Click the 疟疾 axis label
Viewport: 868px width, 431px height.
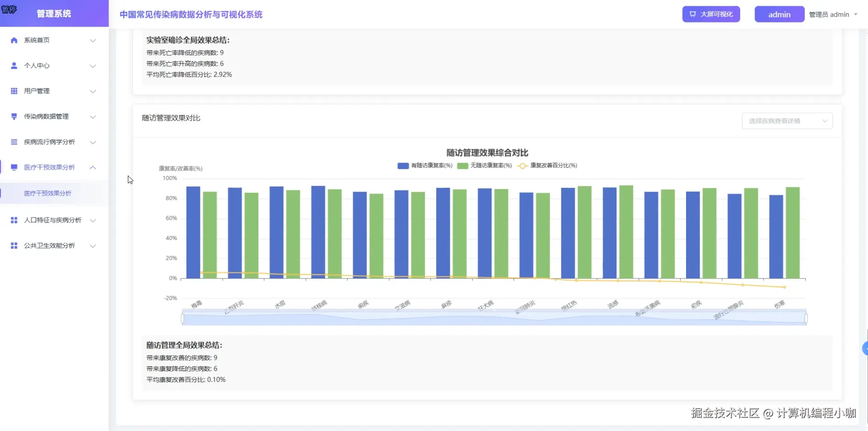click(697, 305)
